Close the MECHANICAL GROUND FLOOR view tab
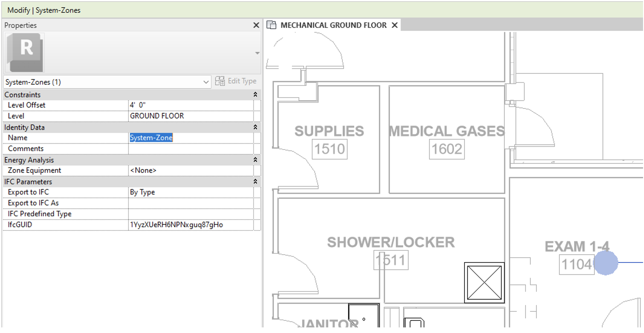644x333 pixels. (x=395, y=25)
